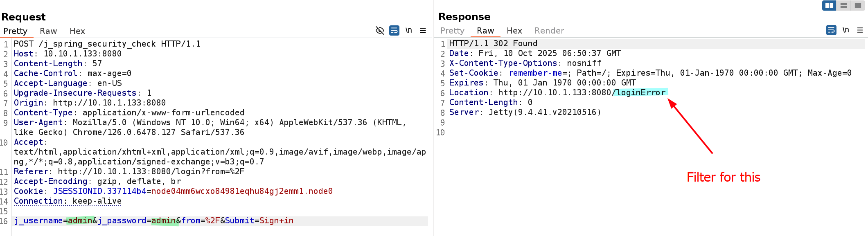Open the Response Hex tab
The height and width of the screenshot is (236, 868).
tap(514, 31)
